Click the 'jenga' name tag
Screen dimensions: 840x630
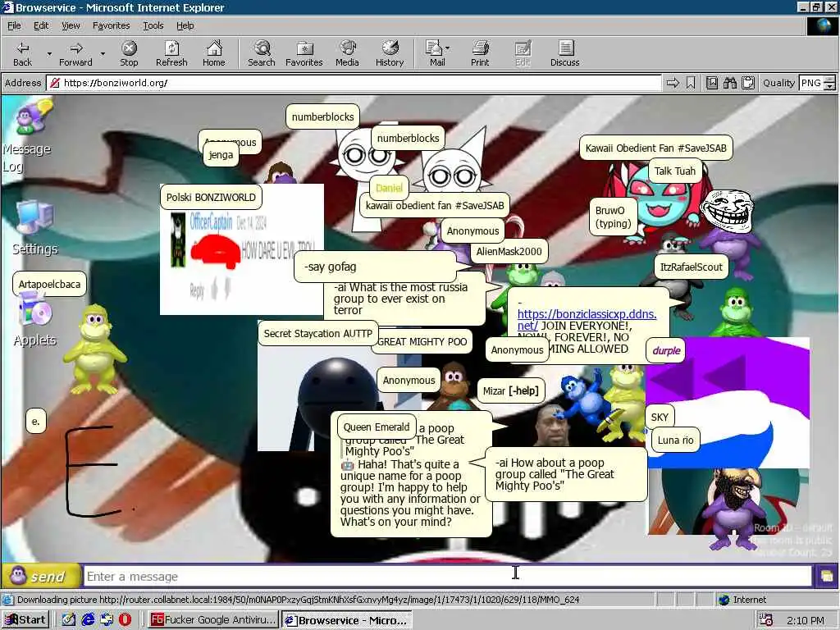221,155
